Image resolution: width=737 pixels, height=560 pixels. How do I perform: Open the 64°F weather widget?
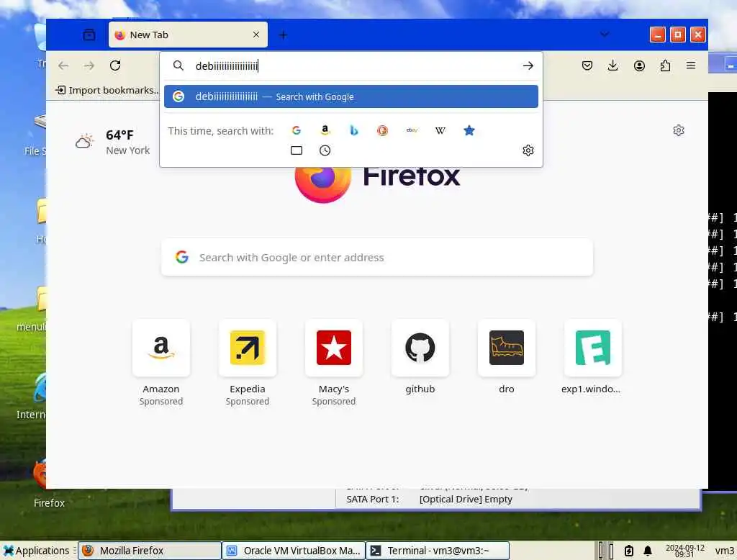pyautogui.click(x=112, y=142)
